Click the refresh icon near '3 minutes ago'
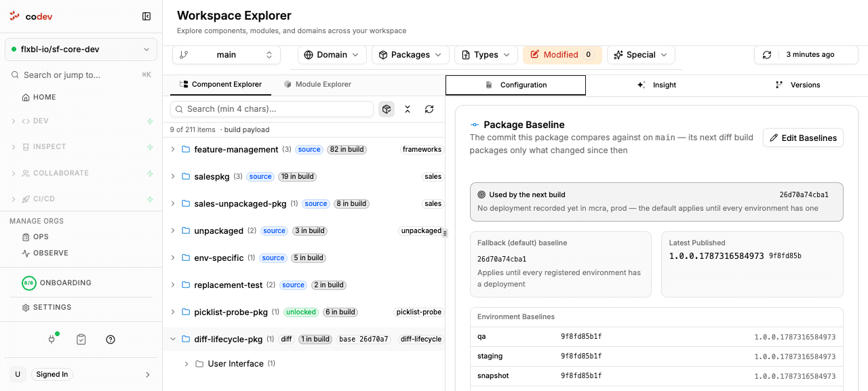The image size is (868, 391). click(x=767, y=55)
